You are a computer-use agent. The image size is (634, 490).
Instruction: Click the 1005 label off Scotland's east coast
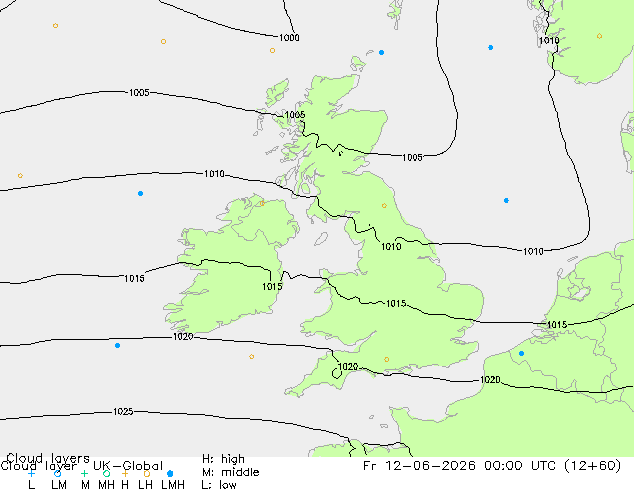coord(412,157)
